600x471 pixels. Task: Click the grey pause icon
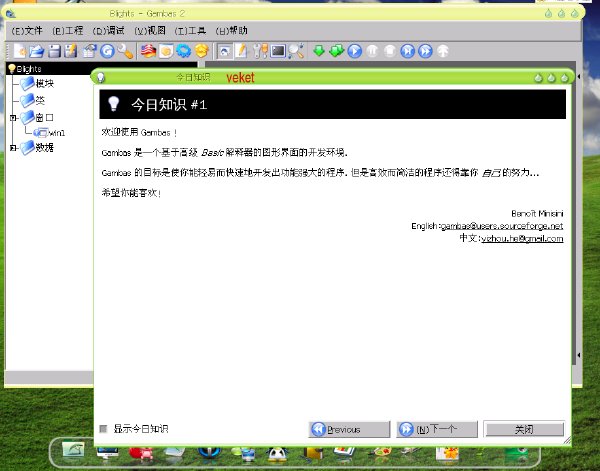(x=372, y=51)
